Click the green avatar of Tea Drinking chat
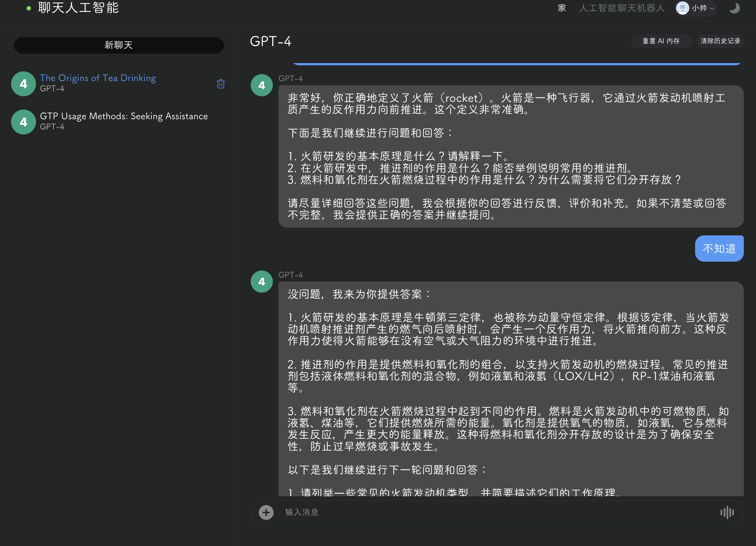 tap(23, 84)
